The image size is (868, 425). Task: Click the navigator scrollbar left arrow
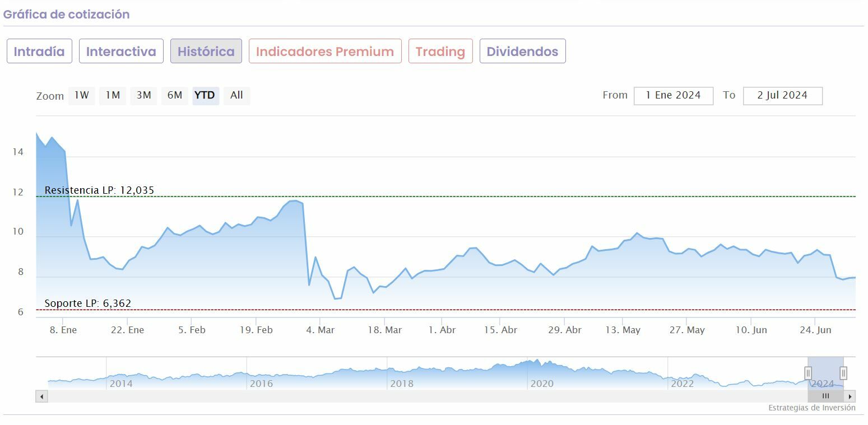tap(41, 396)
